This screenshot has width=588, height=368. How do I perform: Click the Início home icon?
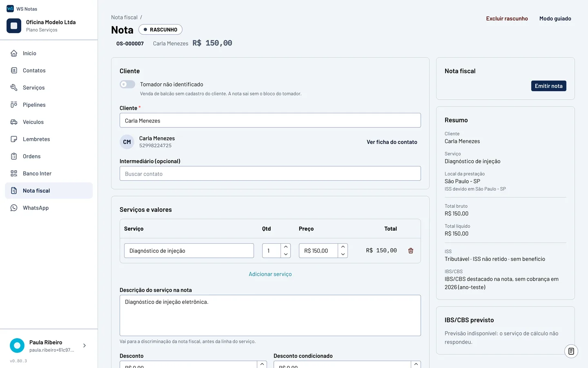[14, 53]
